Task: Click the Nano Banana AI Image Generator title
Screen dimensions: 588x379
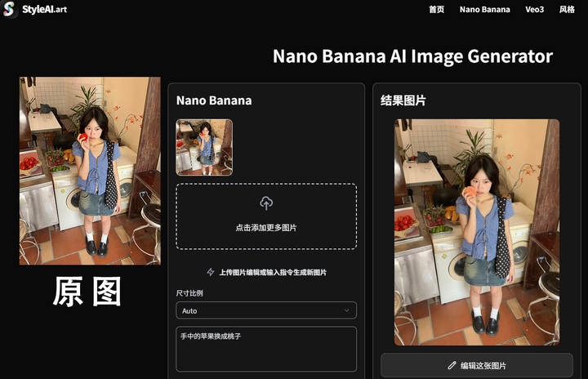Action: [x=412, y=56]
